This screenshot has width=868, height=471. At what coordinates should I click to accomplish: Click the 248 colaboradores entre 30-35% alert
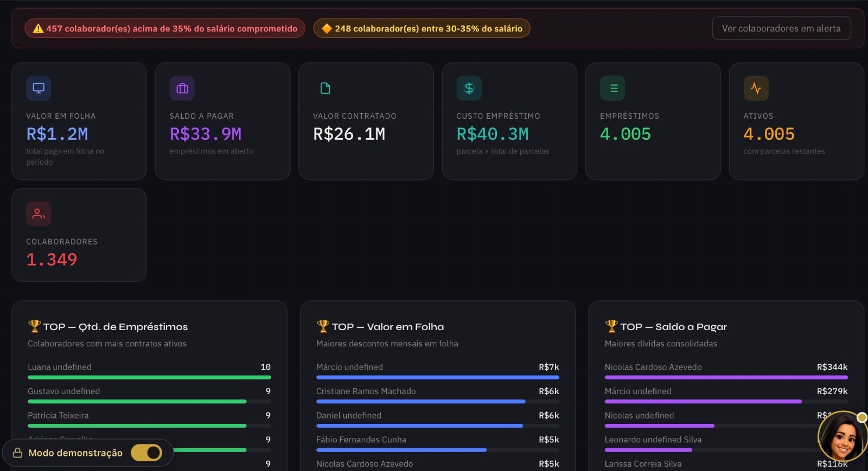[x=422, y=28]
